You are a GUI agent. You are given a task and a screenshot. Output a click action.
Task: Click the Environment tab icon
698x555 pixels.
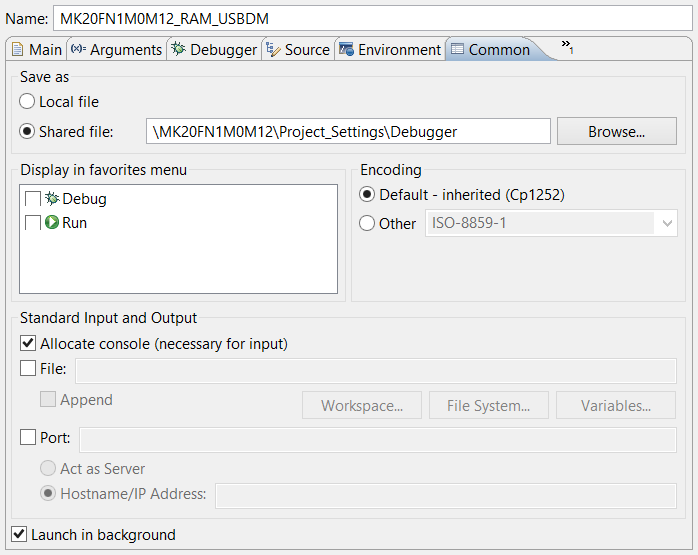pos(346,50)
